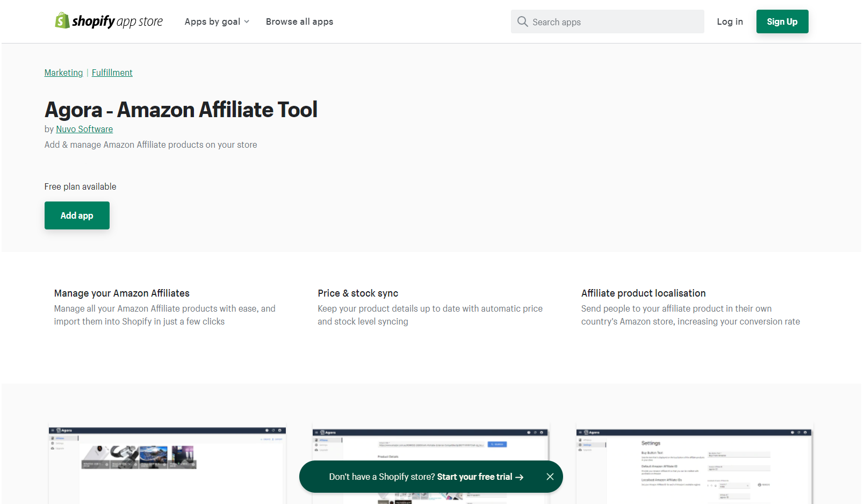The image size is (865, 504).
Task: Expand the Apps by goal menu
Action: [x=217, y=21]
